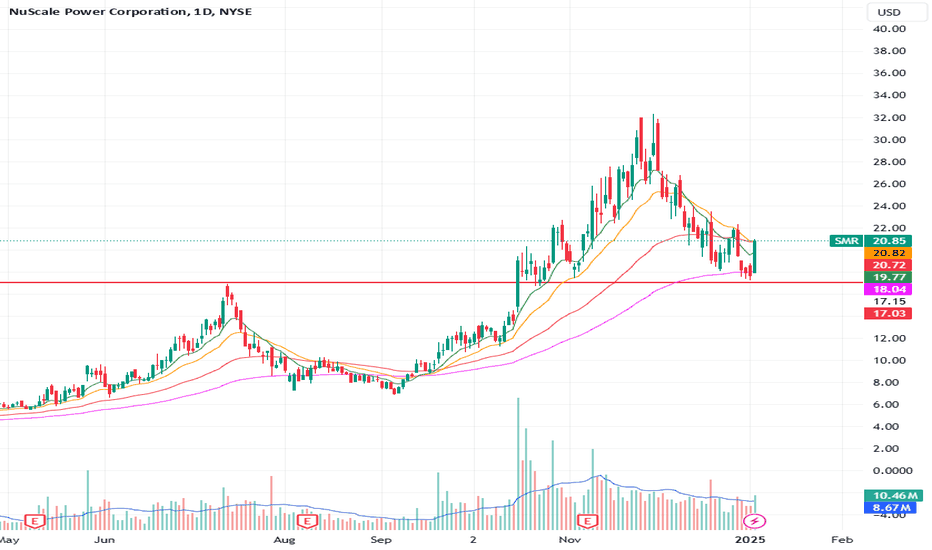Click the orange 20.82 moving average tag
Image resolution: width=932 pixels, height=550 pixels.
click(889, 253)
